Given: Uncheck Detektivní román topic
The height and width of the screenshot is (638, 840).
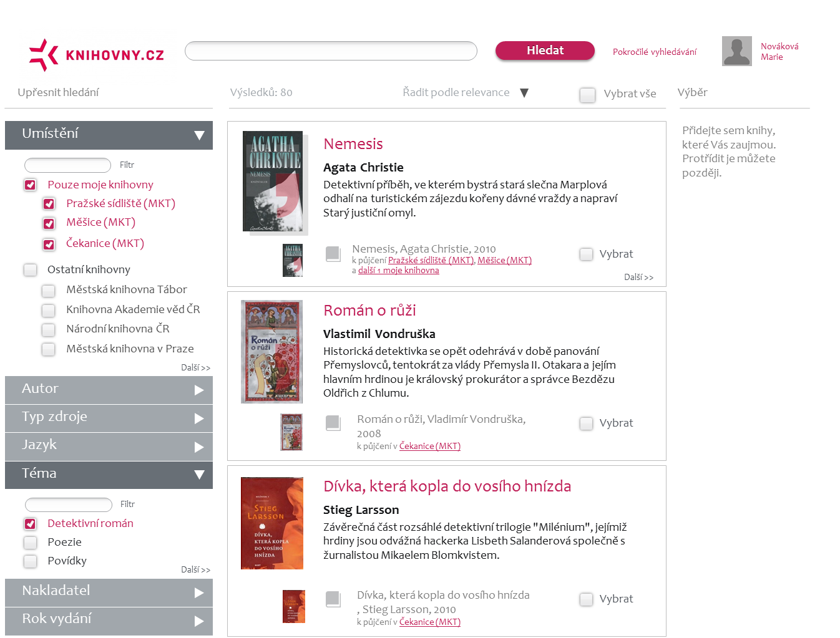Looking at the screenshot, I should [30, 523].
